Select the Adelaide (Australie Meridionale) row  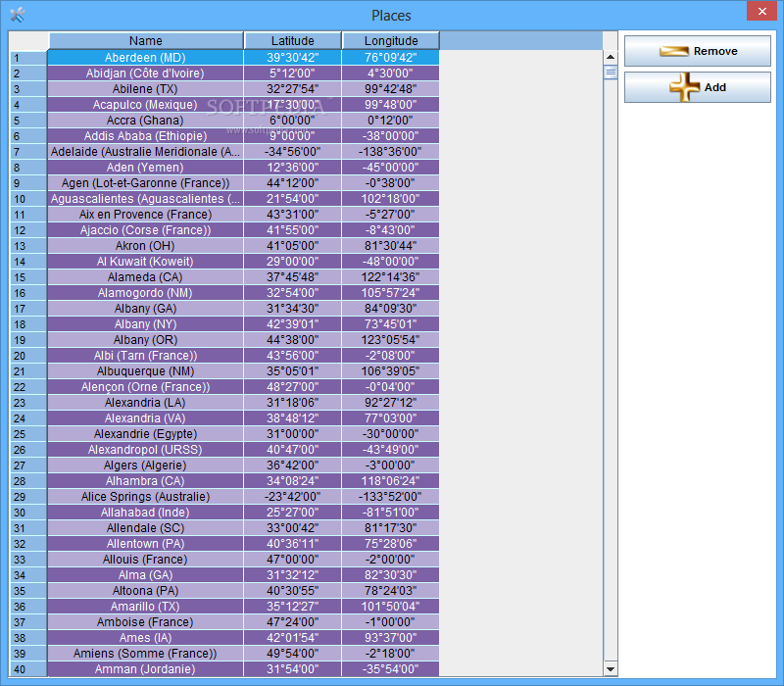145,152
